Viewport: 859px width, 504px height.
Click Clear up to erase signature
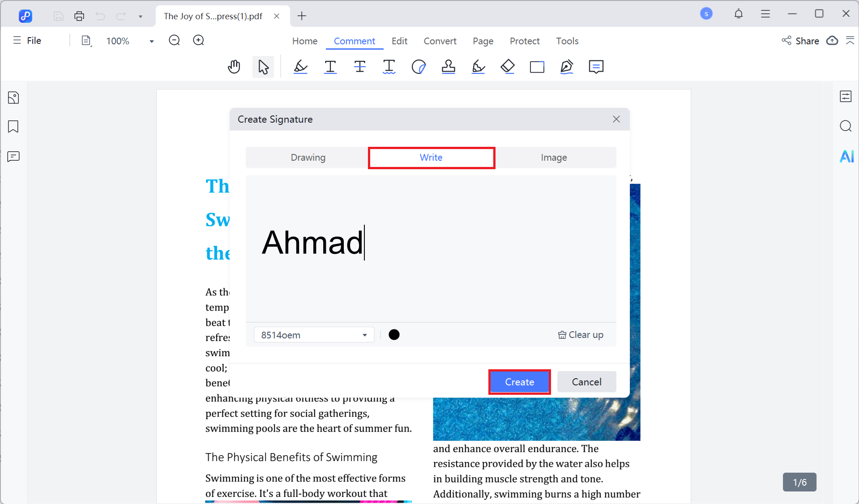tap(581, 334)
